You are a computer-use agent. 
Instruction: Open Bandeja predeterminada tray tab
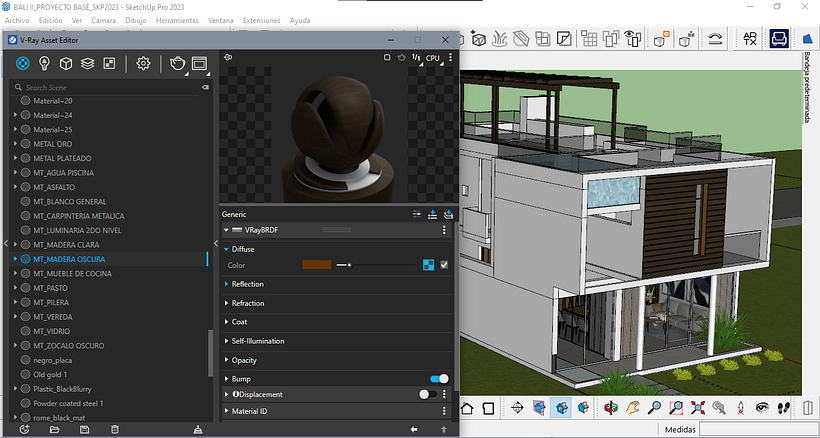[x=807, y=88]
